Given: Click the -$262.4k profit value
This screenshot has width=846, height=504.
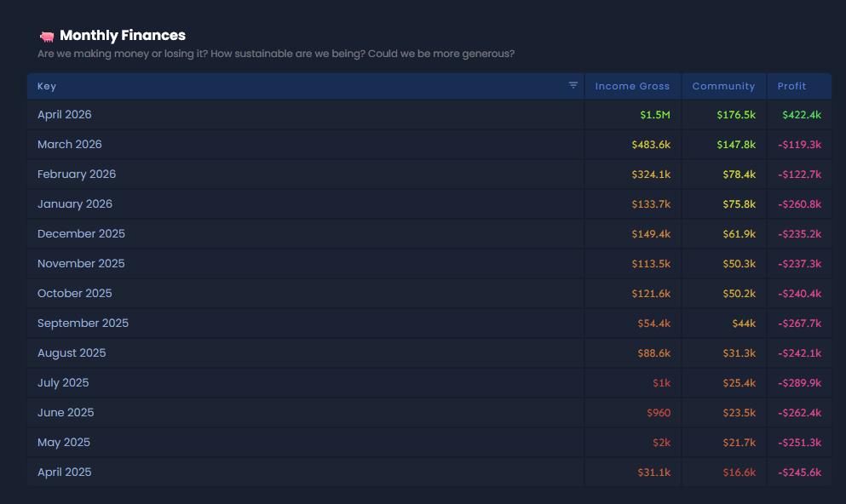Looking at the screenshot, I should click(800, 413).
